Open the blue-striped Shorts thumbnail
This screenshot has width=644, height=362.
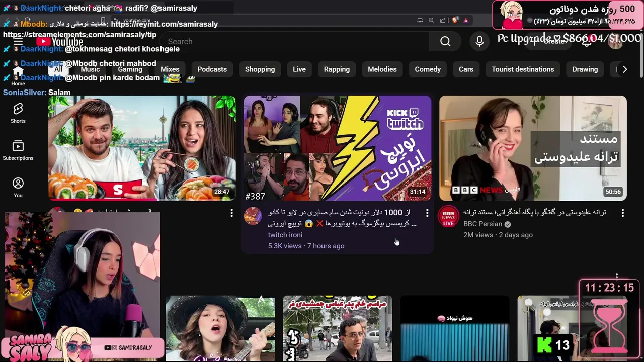point(455,329)
